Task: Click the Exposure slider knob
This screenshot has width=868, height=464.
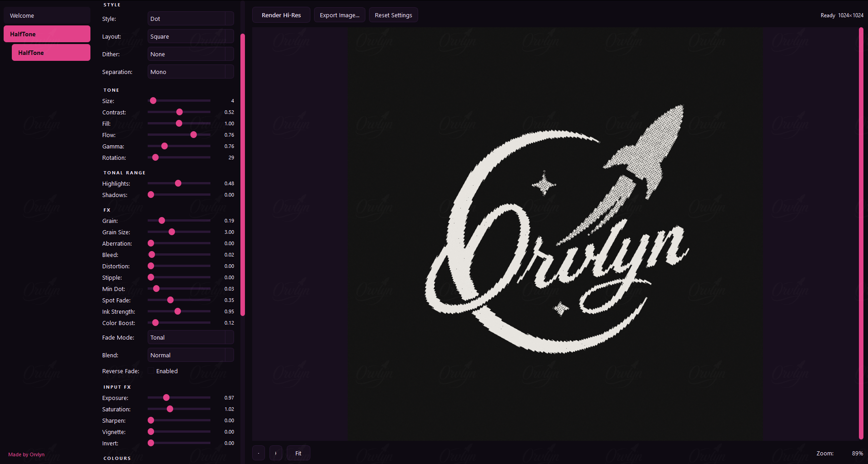Action: pos(166,398)
